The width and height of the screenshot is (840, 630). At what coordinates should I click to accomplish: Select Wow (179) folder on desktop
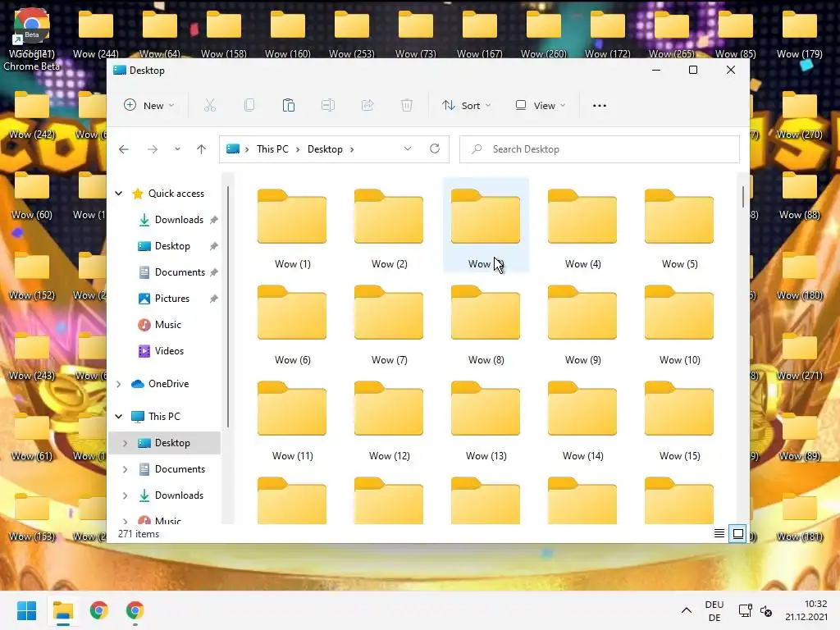[799, 33]
